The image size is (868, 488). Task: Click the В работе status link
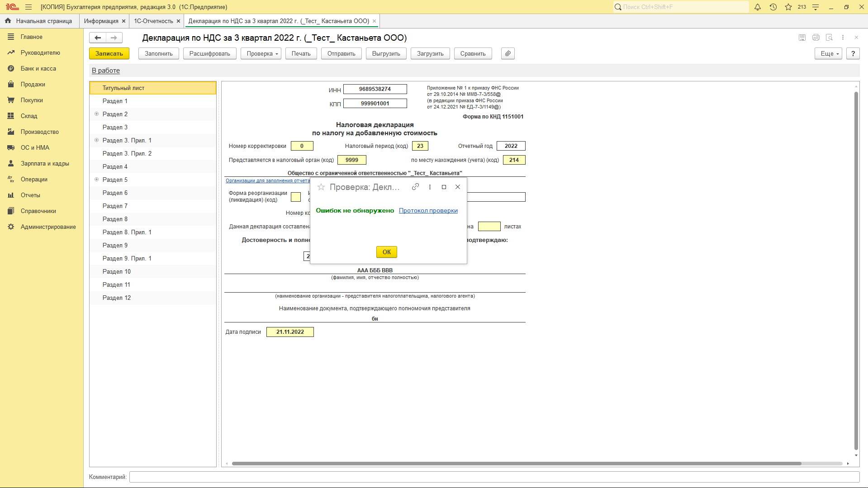(x=106, y=71)
